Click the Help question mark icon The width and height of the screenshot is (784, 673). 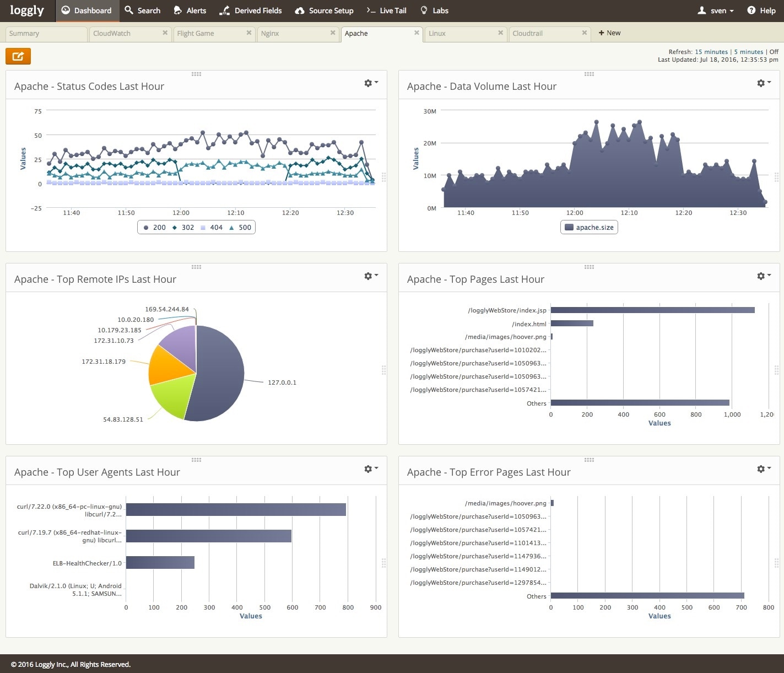point(751,10)
